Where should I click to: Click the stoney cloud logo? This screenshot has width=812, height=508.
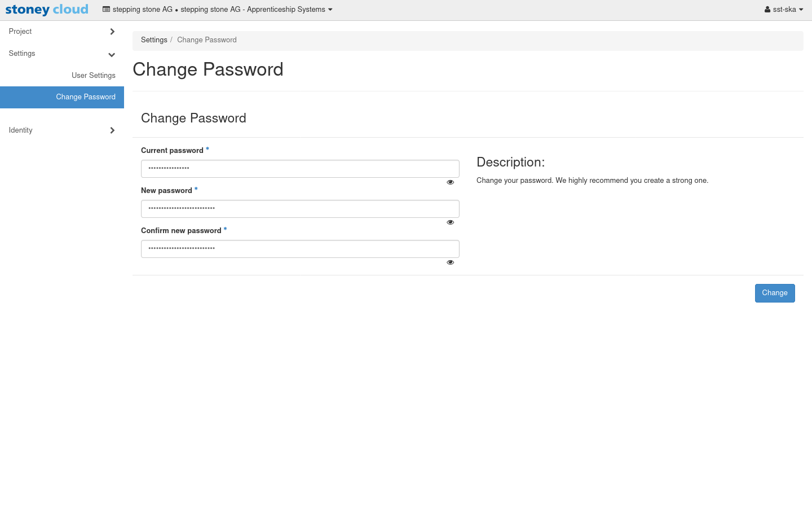[x=47, y=10]
